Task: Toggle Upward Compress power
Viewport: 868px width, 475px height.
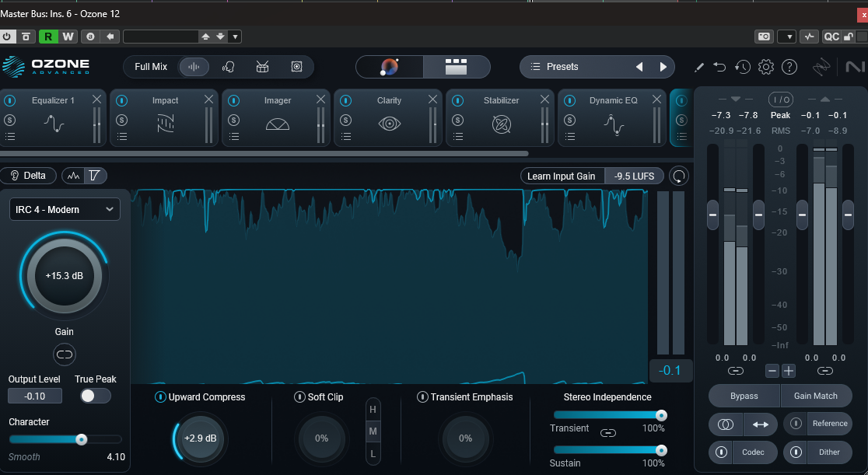Action: coord(160,397)
